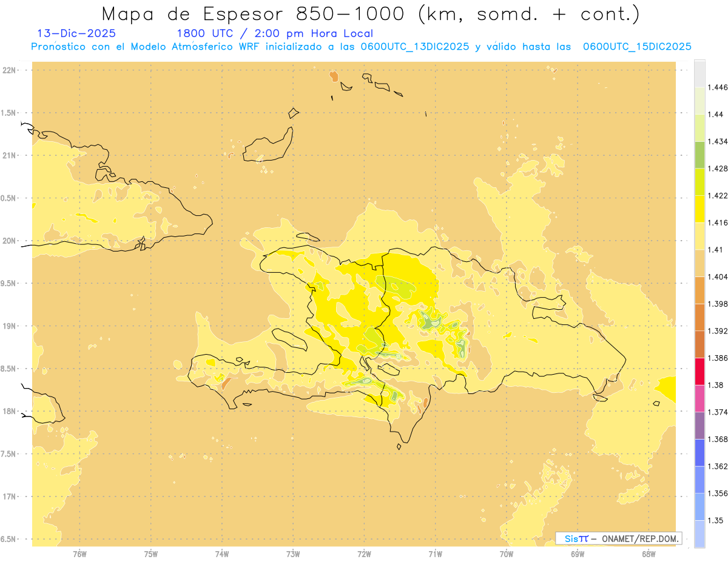Select the '1.416' colorbar value
Screen dimensions: 728x562
click(x=717, y=222)
